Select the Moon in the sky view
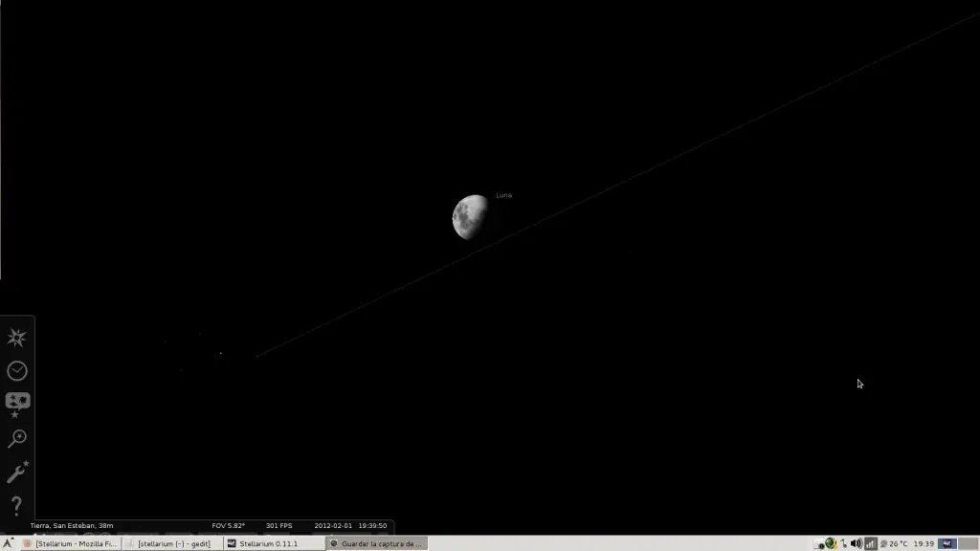980x551 pixels. (470, 217)
